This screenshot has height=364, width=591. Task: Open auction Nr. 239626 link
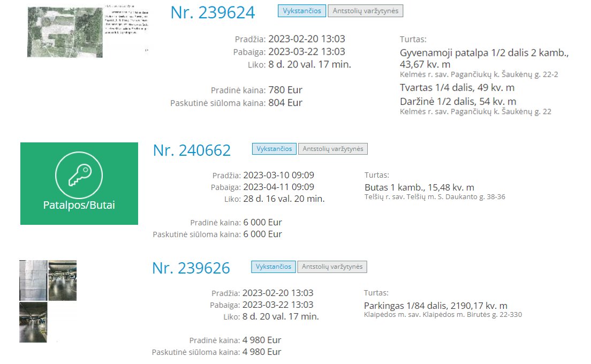pos(191,268)
